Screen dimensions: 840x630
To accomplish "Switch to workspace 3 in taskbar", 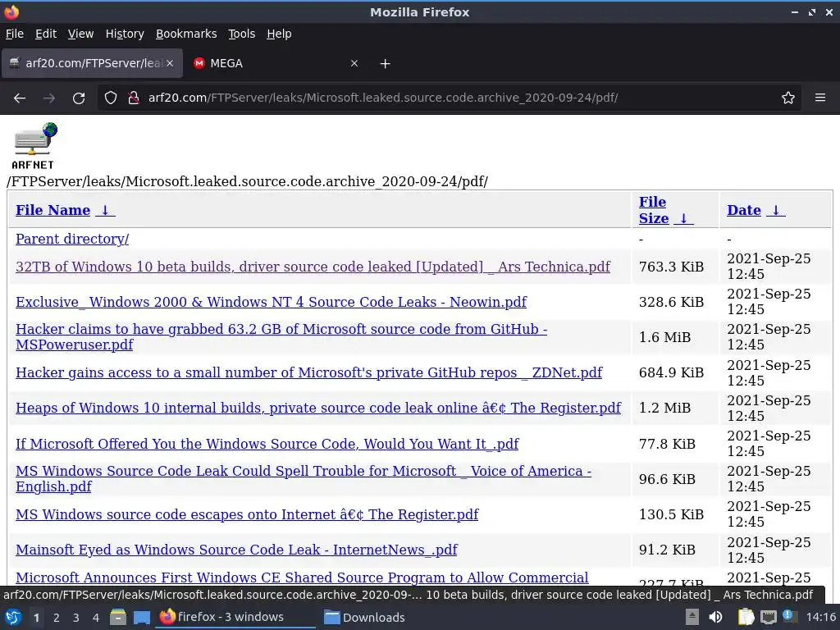I will click(x=75, y=618).
